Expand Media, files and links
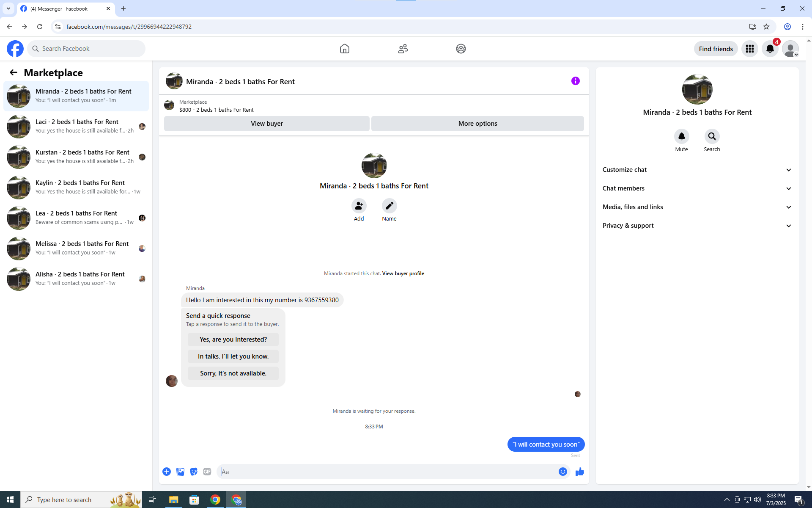This screenshot has height=508, width=812. pos(697,207)
